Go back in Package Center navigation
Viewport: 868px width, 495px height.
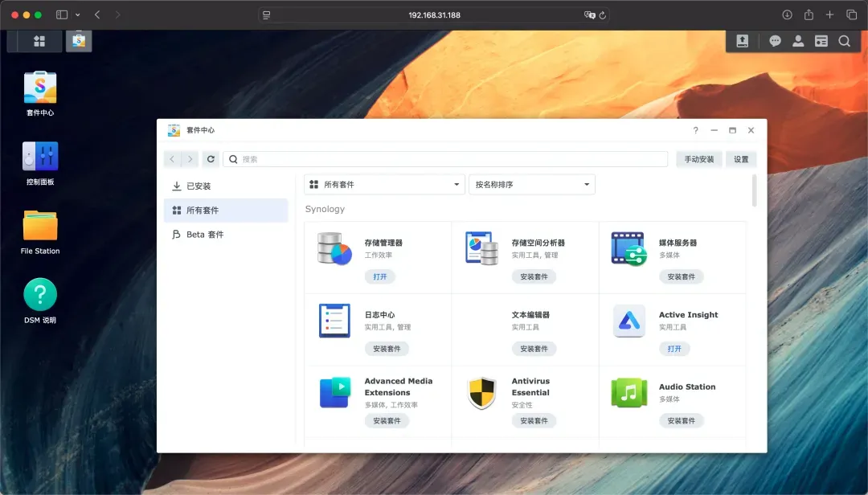coord(172,159)
